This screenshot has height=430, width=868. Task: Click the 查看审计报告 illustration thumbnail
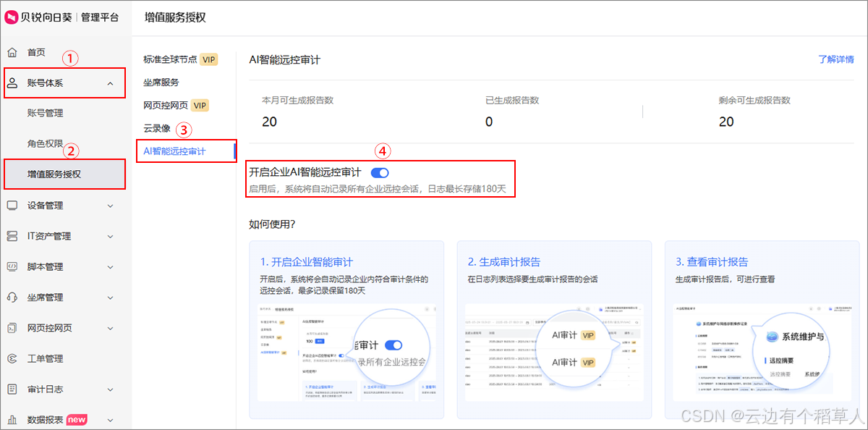click(x=762, y=353)
